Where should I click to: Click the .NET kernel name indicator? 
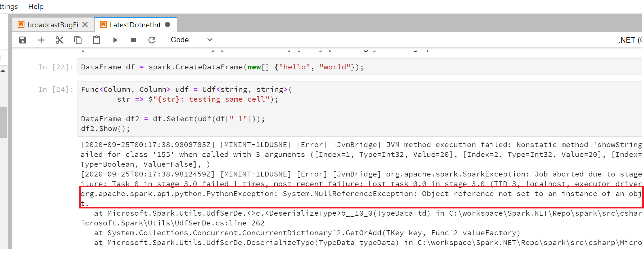click(x=630, y=40)
